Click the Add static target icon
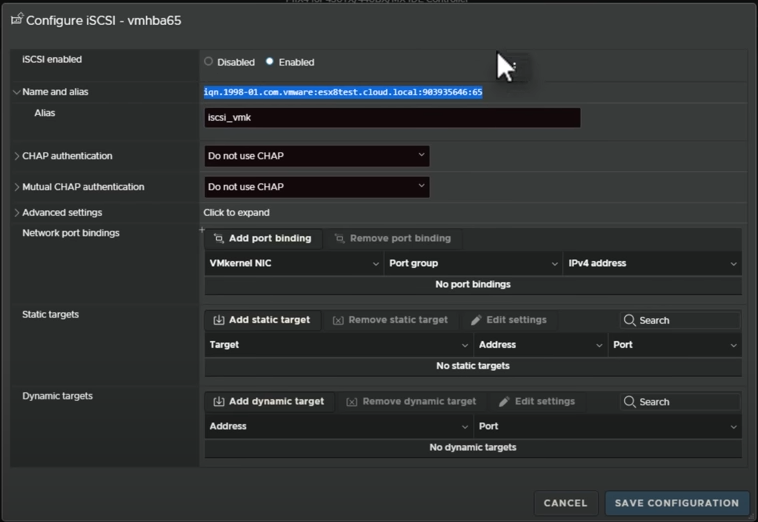Viewport: 758px width, 522px height. click(219, 320)
